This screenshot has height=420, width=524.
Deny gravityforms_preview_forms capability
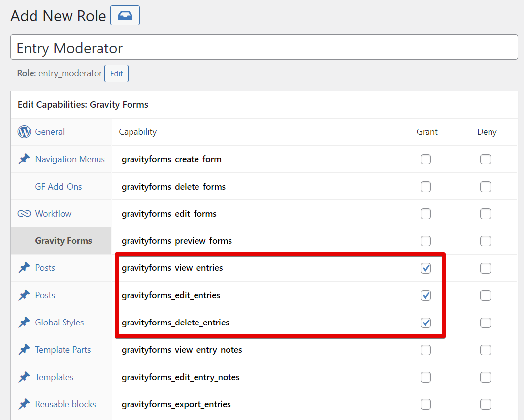point(486,241)
